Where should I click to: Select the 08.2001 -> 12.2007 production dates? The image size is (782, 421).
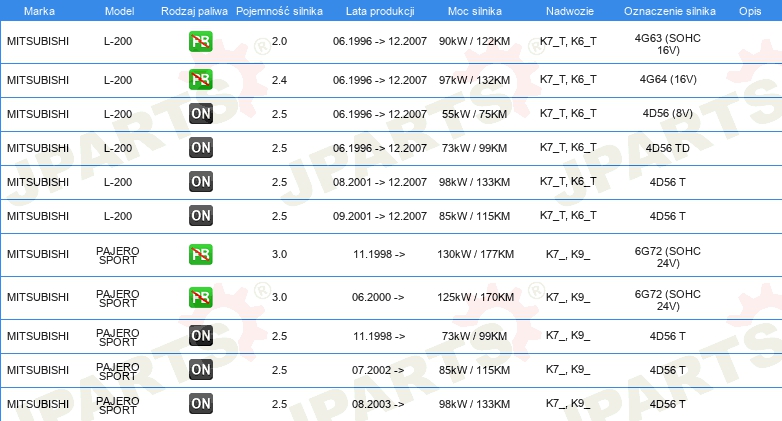[380, 182]
